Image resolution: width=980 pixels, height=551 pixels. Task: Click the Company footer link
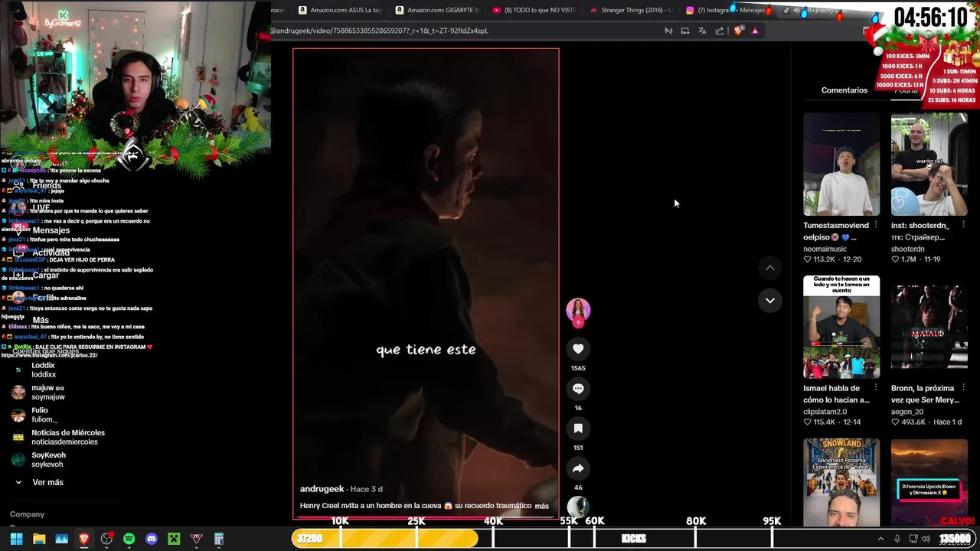click(x=27, y=514)
